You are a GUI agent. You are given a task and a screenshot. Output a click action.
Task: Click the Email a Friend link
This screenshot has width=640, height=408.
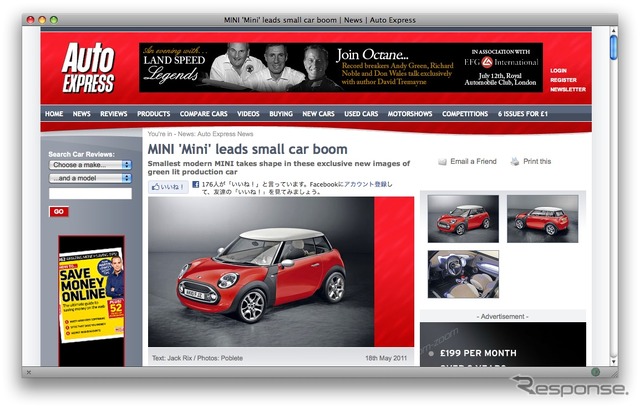(x=473, y=162)
